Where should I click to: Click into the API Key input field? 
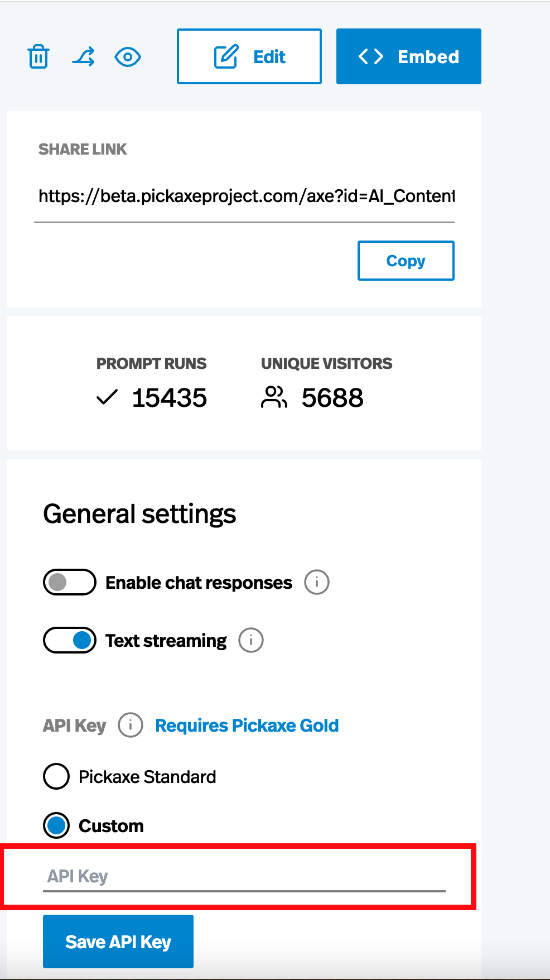(x=244, y=876)
